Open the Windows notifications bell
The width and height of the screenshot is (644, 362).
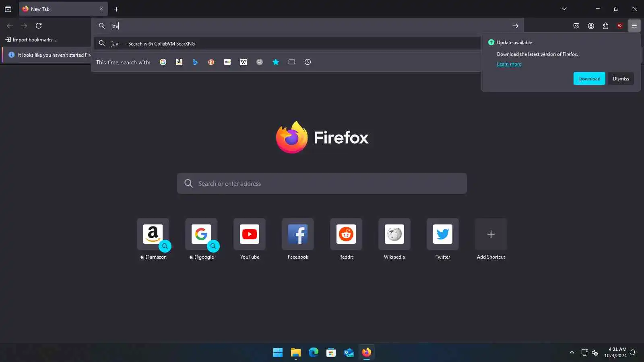tap(633, 352)
